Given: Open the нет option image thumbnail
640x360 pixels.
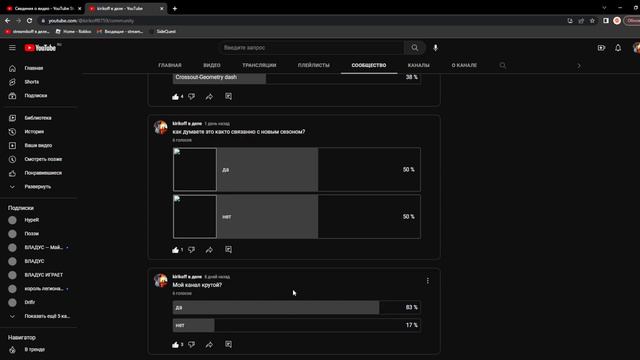Looking at the screenshot, I should click(195, 217).
